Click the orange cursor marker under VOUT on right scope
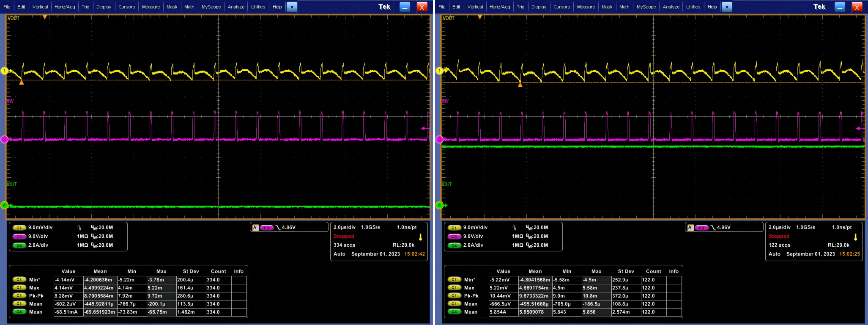868x325 pixels. 520,85
